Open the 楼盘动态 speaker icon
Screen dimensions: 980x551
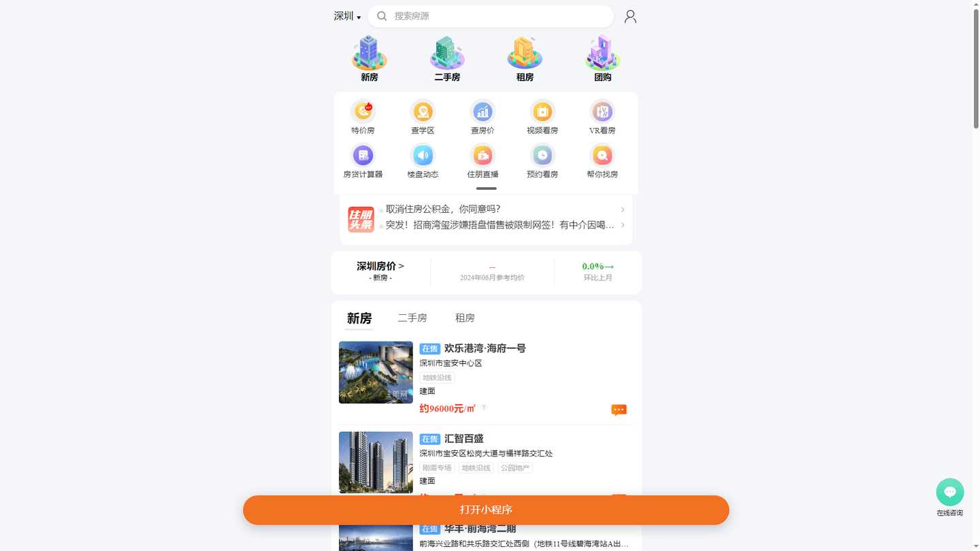tap(423, 155)
